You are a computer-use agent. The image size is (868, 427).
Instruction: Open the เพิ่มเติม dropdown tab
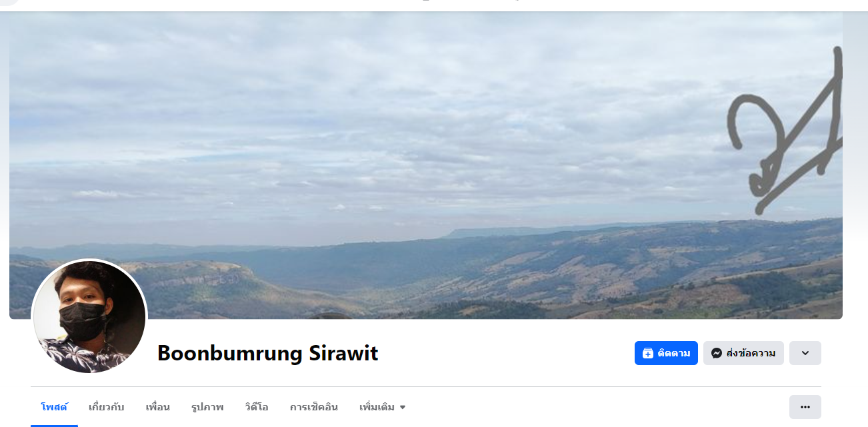383,407
